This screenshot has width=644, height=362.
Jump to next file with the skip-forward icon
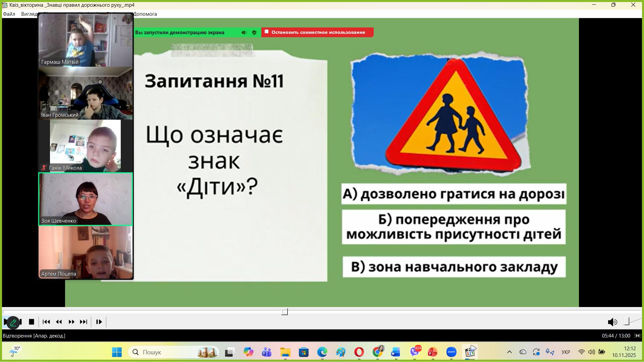pyautogui.click(x=84, y=322)
